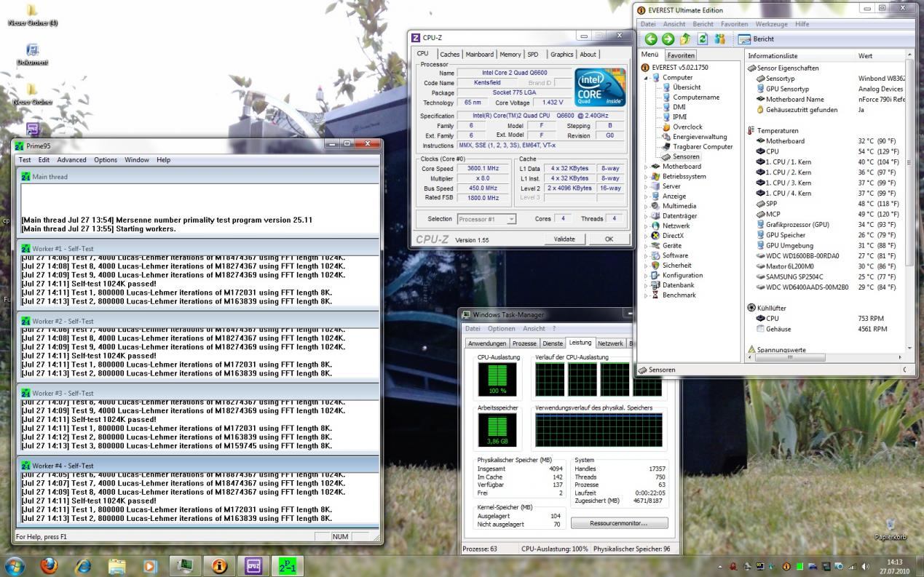
Task: Switch to Prozesse tab in Task Manager
Action: tap(524, 343)
